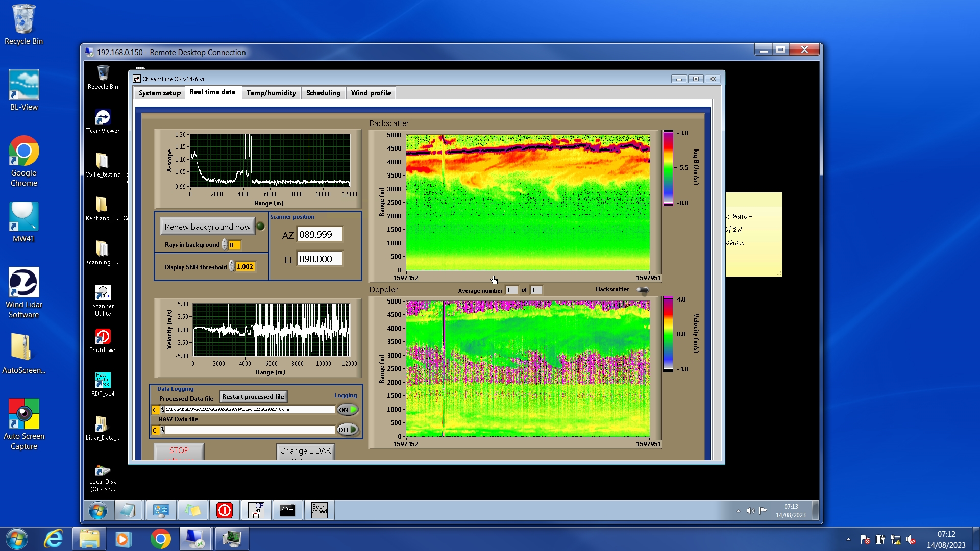Click the Backscatter log B color scale bar
Image resolution: width=980 pixels, height=551 pixels.
668,167
